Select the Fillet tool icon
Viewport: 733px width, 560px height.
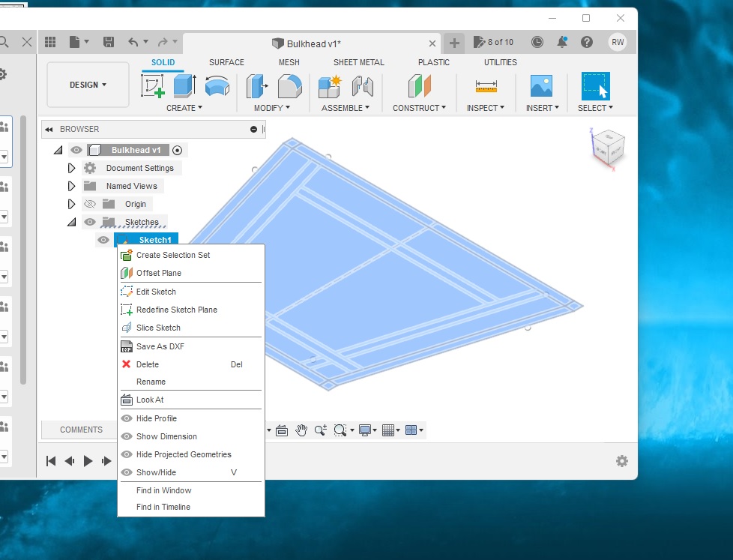[x=289, y=86]
